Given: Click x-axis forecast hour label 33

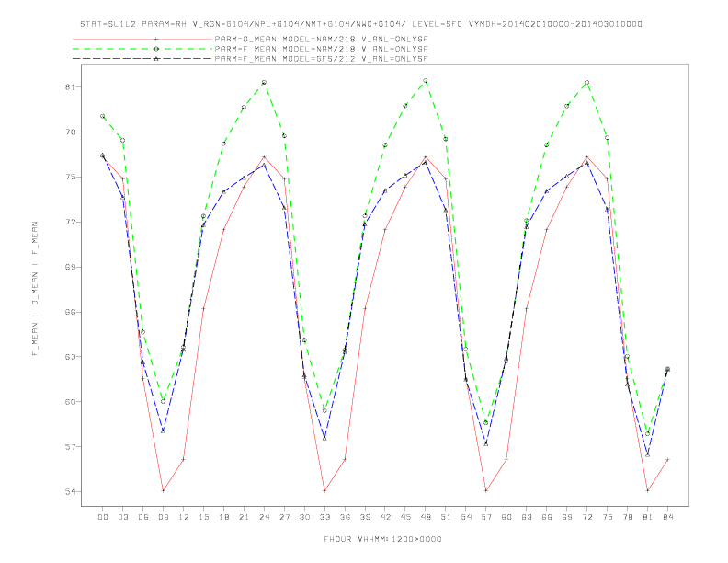Looking at the screenshot, I should [x=324, y=517].
